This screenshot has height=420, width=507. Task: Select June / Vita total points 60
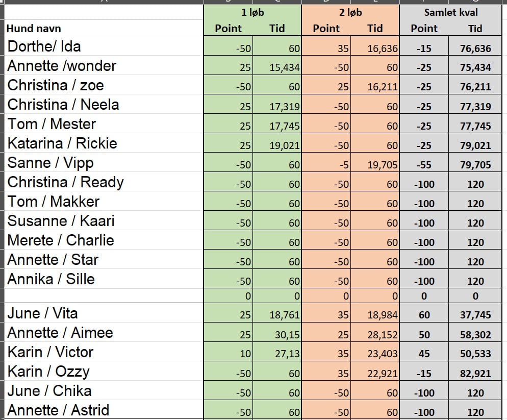pyautogui.click(x=424, y=313)
